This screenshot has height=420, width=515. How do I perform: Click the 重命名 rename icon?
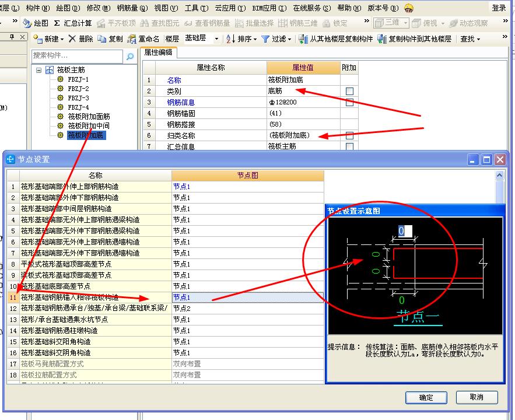point(131,38)
